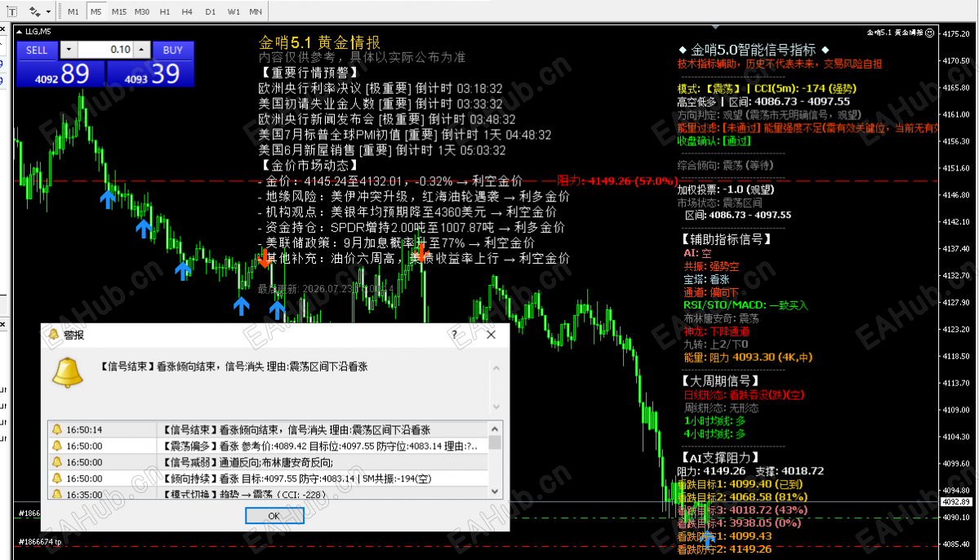Click bell icon beside 【信号减弱】 alert row
Viewport: 979px width, 560px height.
coord(57,462)
